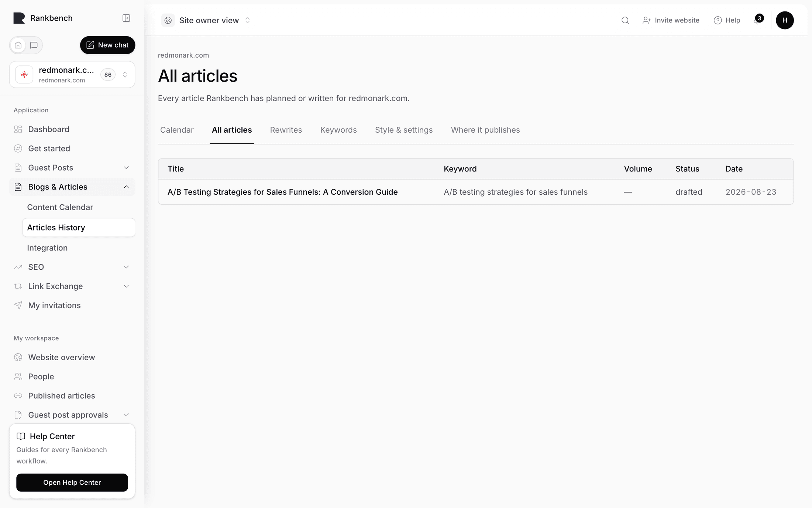Expand the SEO section

72,267
